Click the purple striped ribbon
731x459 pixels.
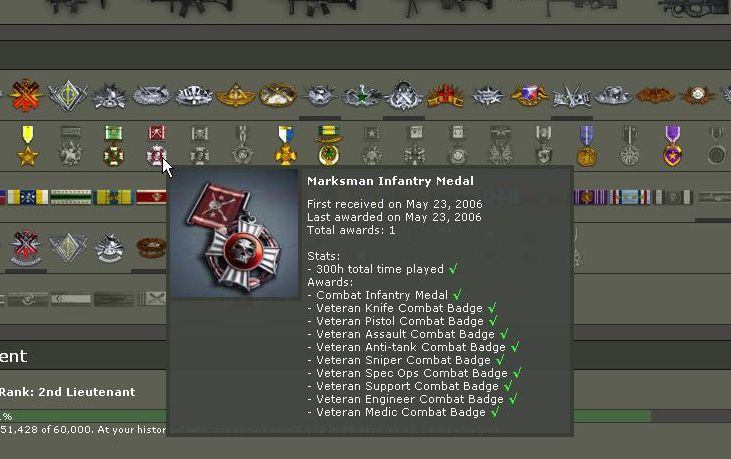tap(591, 197)
